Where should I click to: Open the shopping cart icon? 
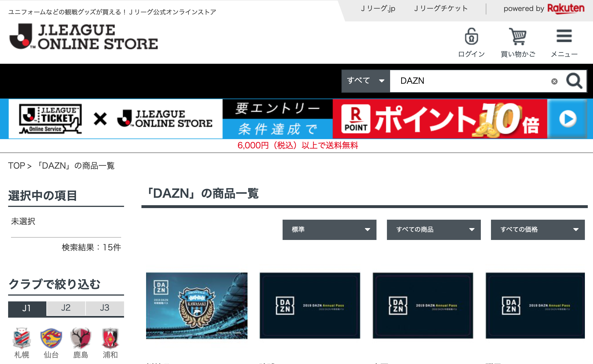518,37
